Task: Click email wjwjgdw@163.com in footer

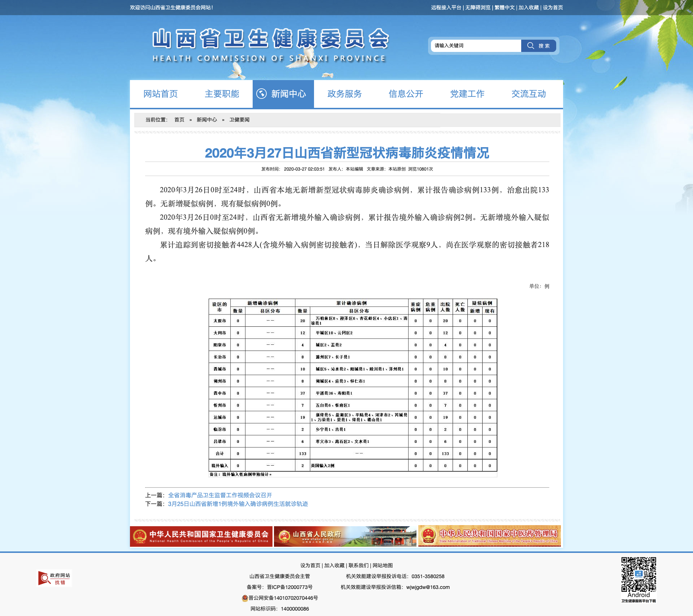Action: tap(428, 587)
